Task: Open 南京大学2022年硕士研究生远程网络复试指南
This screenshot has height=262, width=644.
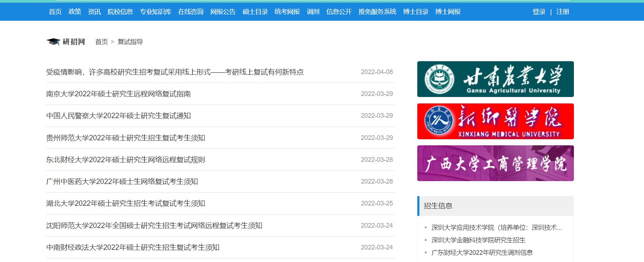Action: (118, 94)
